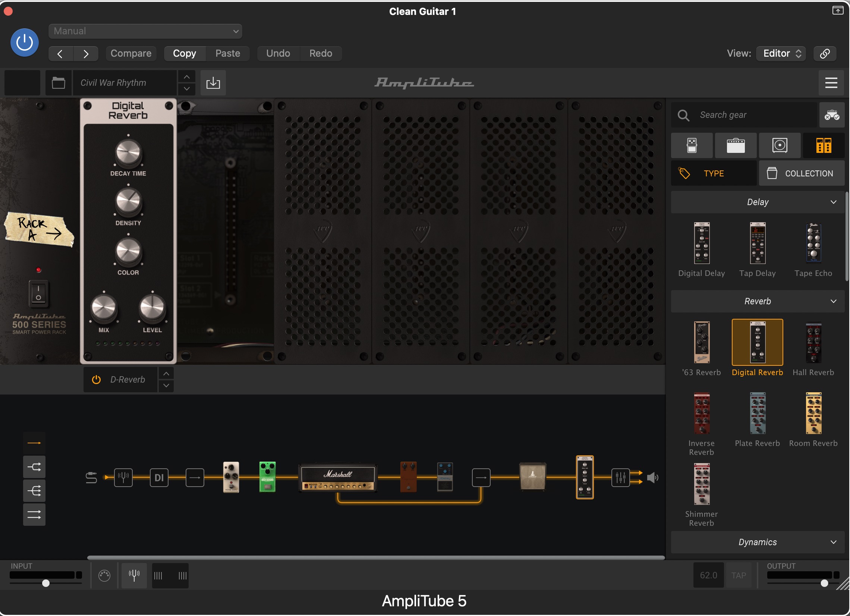Screen dimensions: 850x616
Task: Switch to cabinets gear tab
Action: [780, 145]
